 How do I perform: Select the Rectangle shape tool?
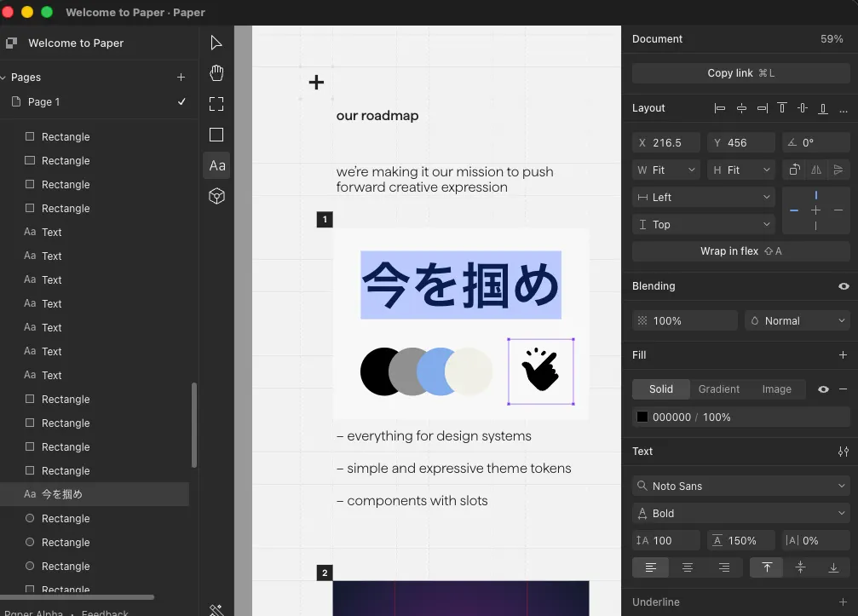tap(216, 135)
